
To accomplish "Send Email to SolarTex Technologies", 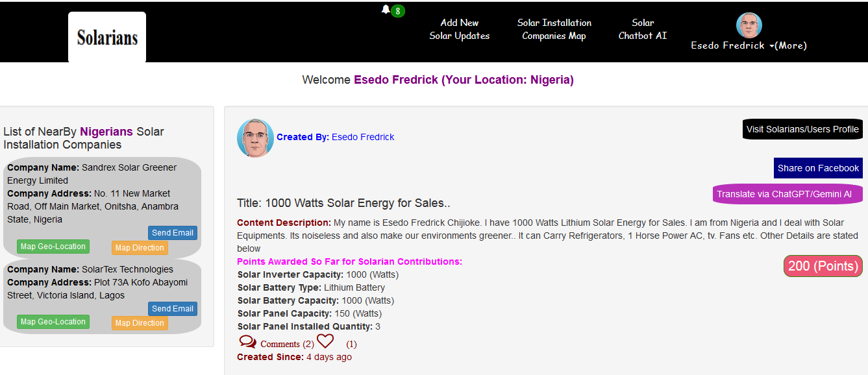I will click(173, 309).
